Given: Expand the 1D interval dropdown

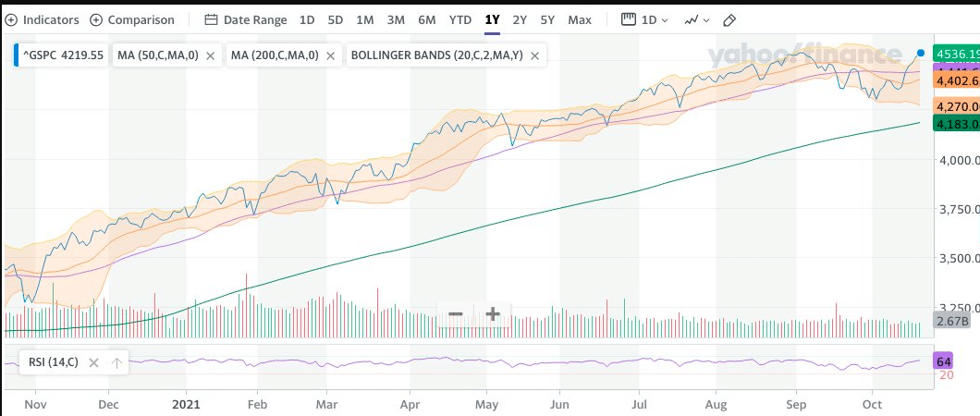Looking at the screenshot, I should 645,19.
